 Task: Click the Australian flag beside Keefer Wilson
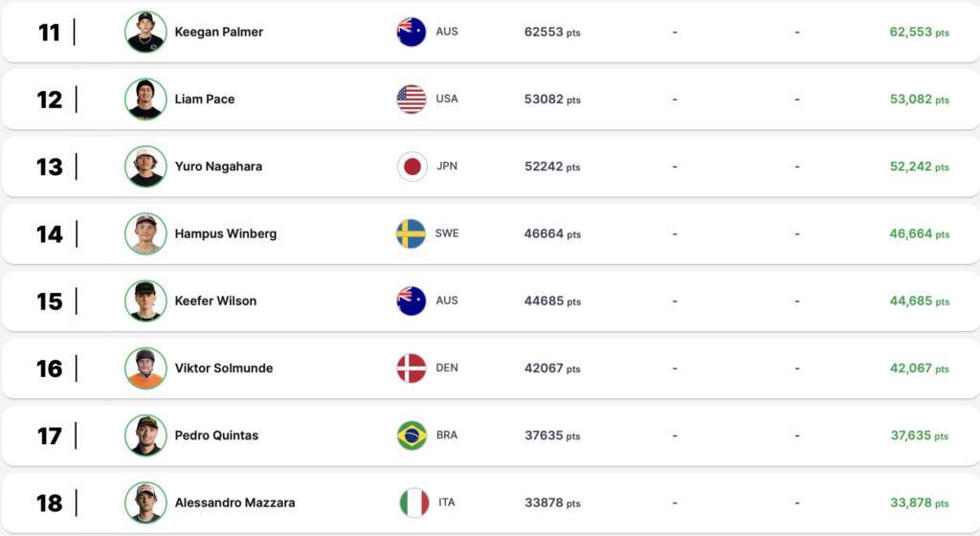pos(412,301)
